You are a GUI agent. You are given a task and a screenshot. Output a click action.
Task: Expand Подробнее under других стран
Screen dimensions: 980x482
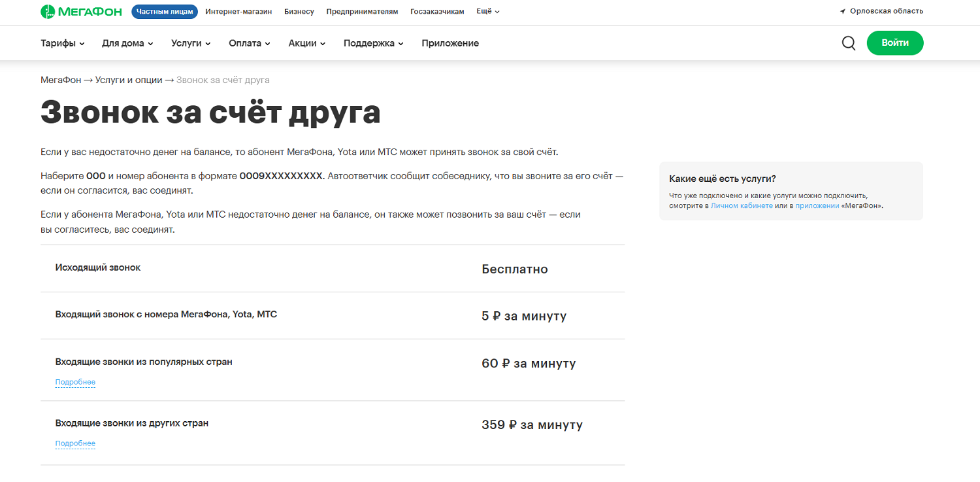pos(75,443)
